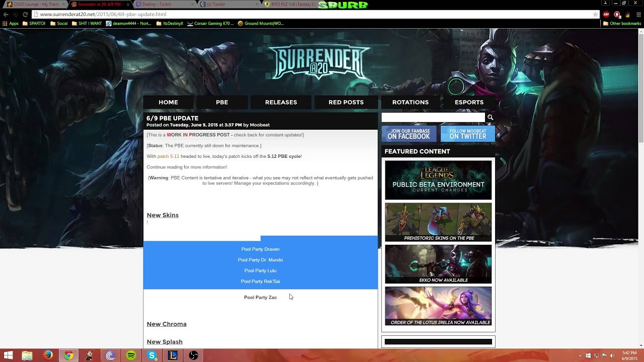Viewport: 644px width, 362px height.
Task: Open the Other bookmarks folder
Action: (622, 24)
